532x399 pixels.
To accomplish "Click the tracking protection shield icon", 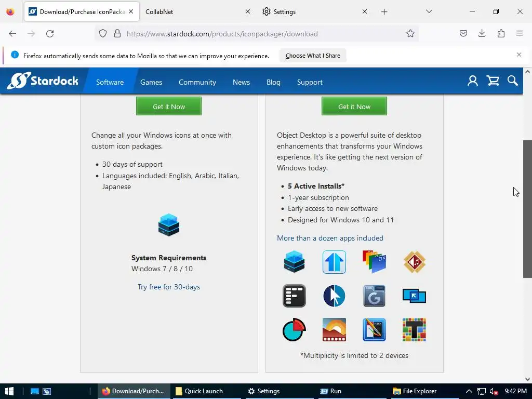I will (103, 34).
